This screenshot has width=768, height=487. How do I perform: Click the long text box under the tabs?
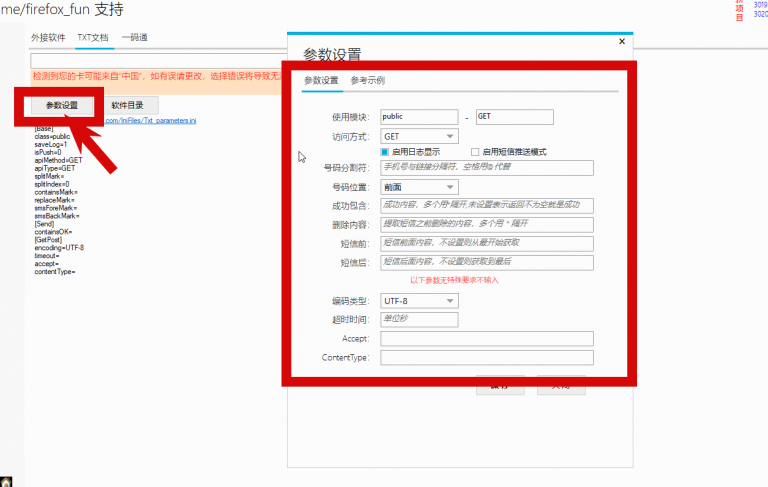159,61
